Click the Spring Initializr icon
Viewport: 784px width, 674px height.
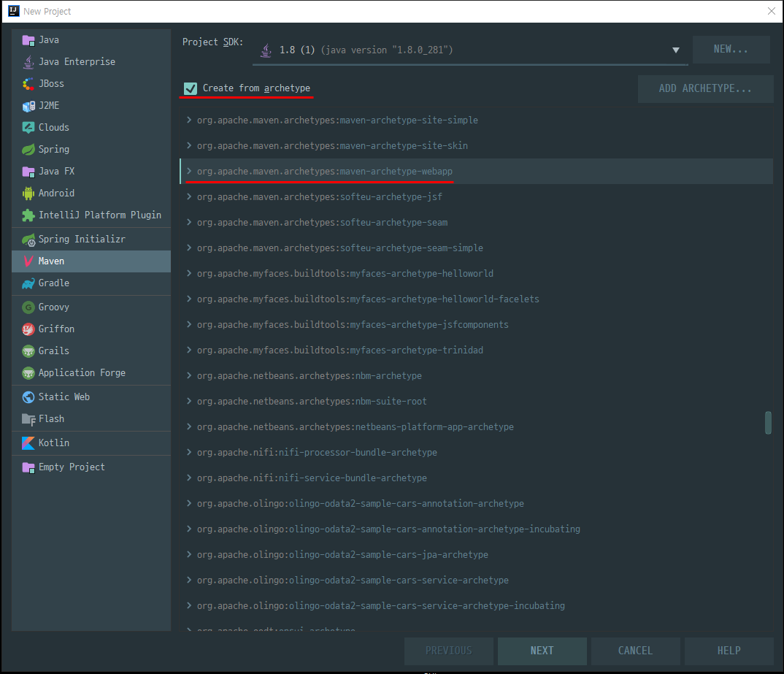click(x=28, y=240)
